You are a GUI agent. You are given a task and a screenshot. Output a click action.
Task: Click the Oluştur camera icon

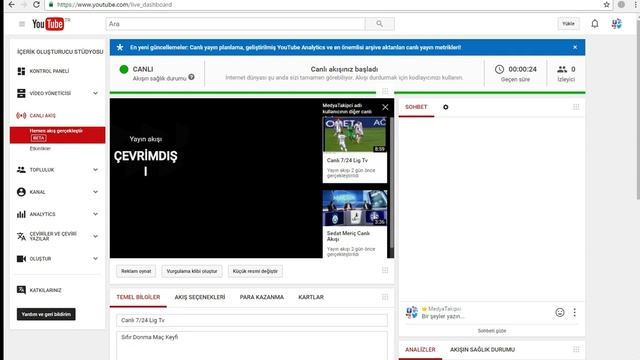tap(21, 259)
